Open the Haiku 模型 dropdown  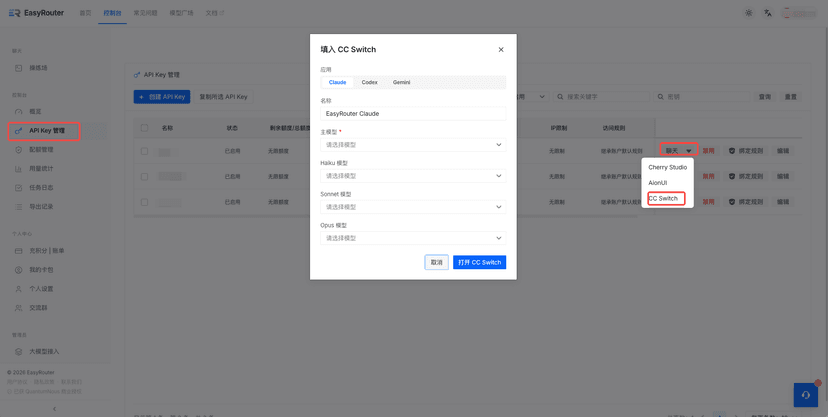413,176
